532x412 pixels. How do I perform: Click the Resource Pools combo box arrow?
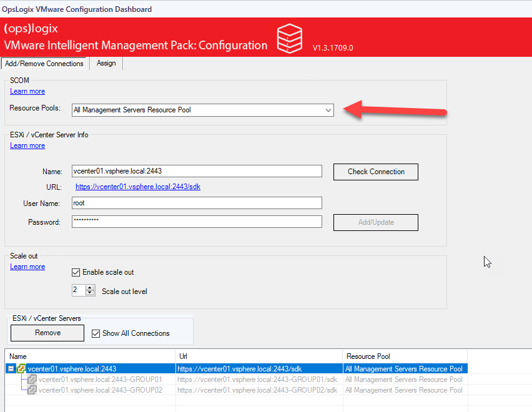point(328,110)
